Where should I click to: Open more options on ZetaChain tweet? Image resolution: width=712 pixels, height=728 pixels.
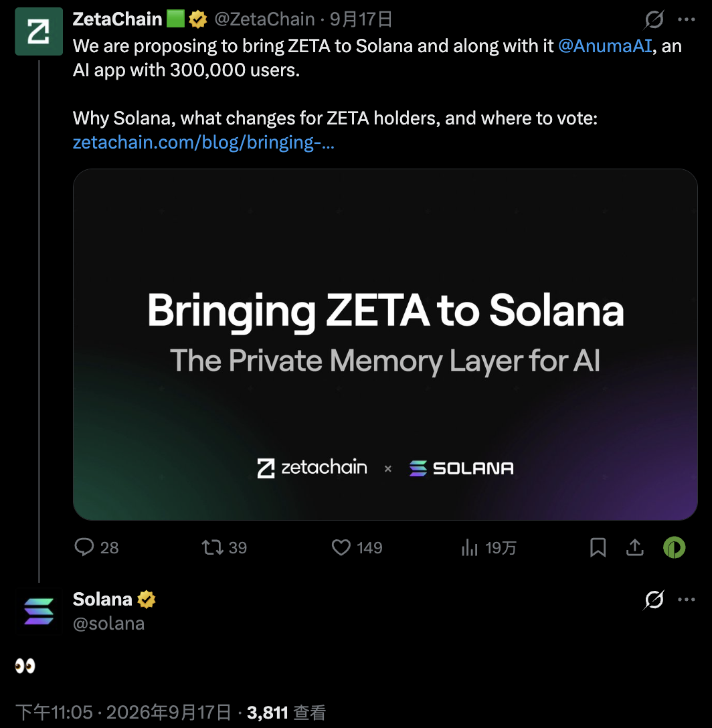687,19
